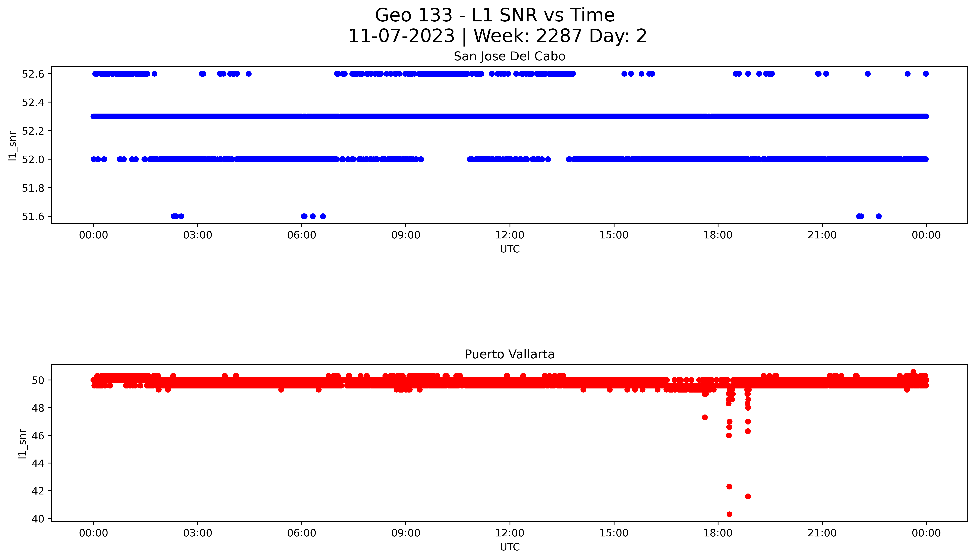975x560 pixels.
Task: Click the 46 tick on Puerto Vallarta y-axis
Action: tap(38, 435)
